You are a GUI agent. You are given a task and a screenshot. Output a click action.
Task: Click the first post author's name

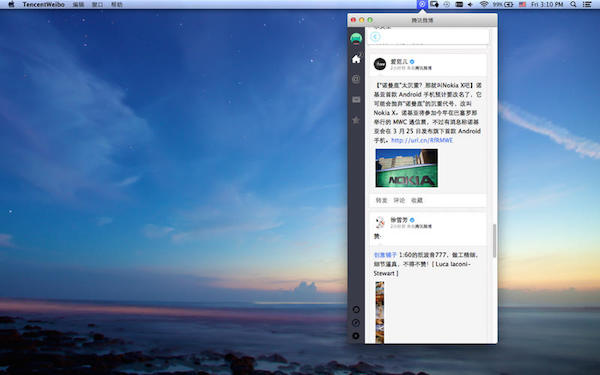tap(399, 62)
